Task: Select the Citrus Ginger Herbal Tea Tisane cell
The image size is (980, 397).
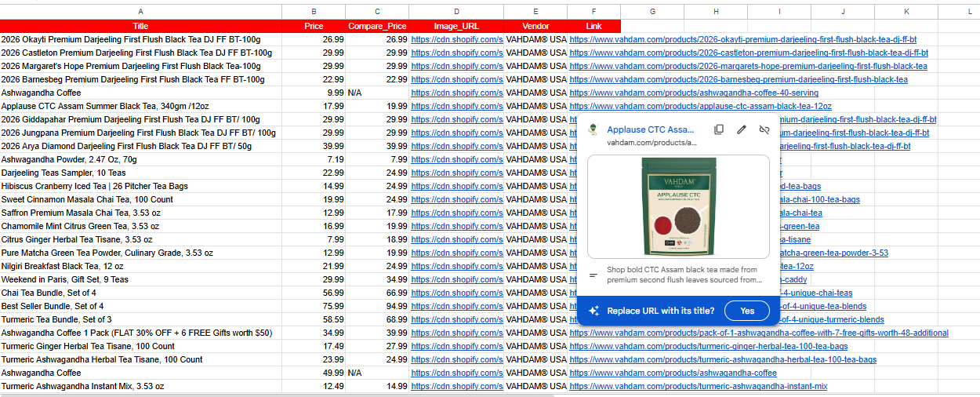Action: [140, 239]
